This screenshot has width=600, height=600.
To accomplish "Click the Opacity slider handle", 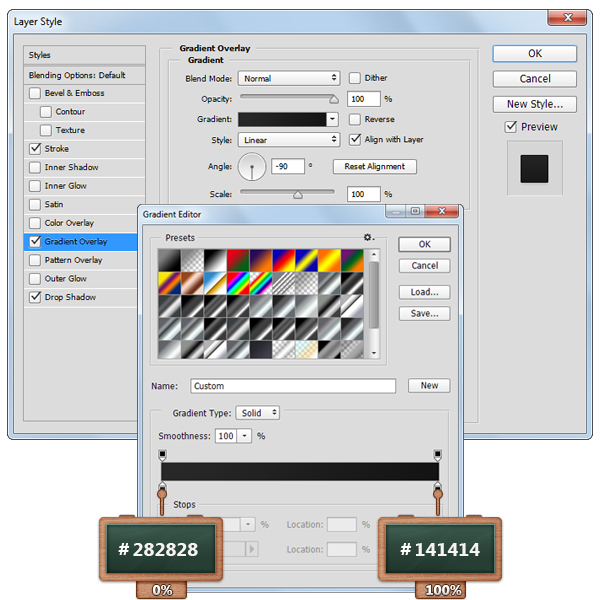I will pyautogui.click(x=334, y=99).
